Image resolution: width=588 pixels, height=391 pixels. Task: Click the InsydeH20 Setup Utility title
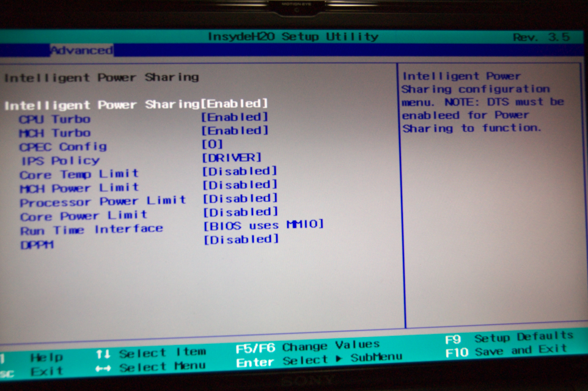pos(293,37)
